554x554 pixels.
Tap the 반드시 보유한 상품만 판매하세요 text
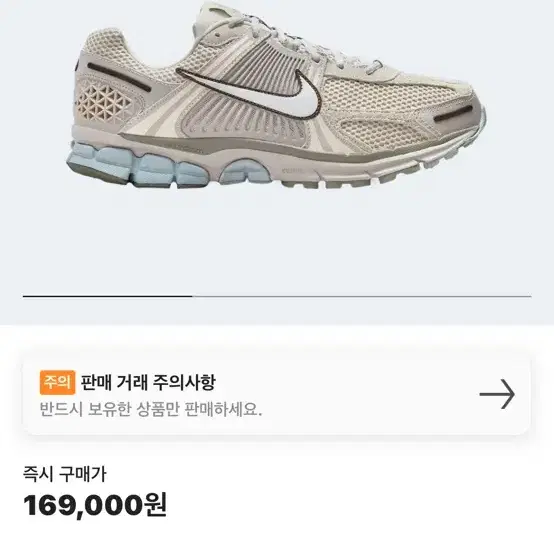151,409
